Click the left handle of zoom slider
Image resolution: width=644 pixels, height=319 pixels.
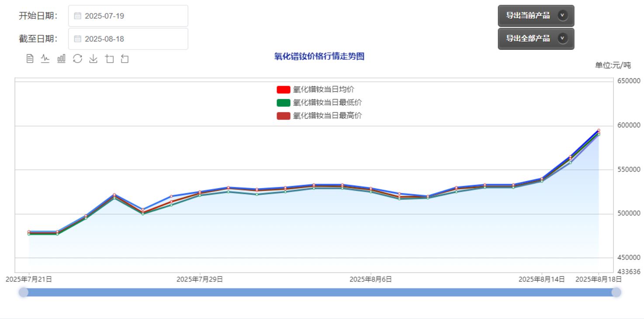(x=24, y=292)
